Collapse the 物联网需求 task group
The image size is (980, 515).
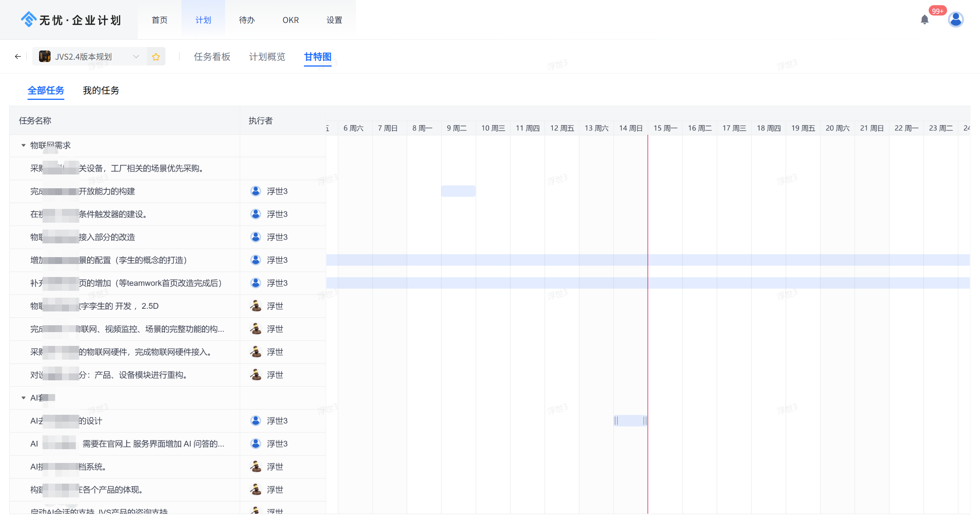23,145
